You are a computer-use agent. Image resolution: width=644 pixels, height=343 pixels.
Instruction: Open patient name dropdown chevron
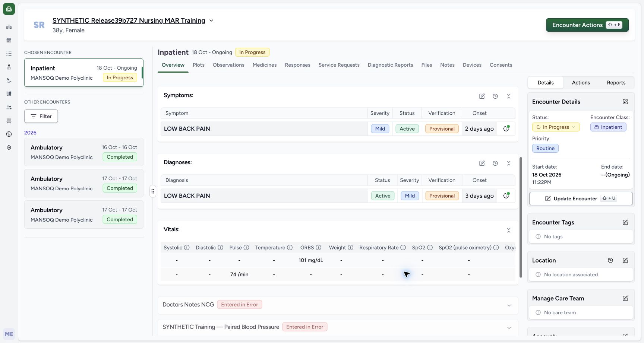point(211,20)
